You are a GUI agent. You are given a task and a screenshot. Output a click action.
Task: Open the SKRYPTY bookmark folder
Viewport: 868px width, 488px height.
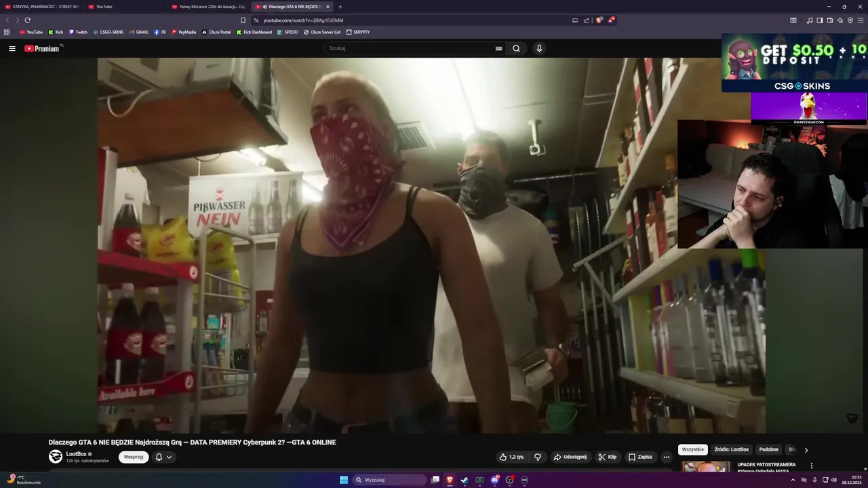(358, 32)
